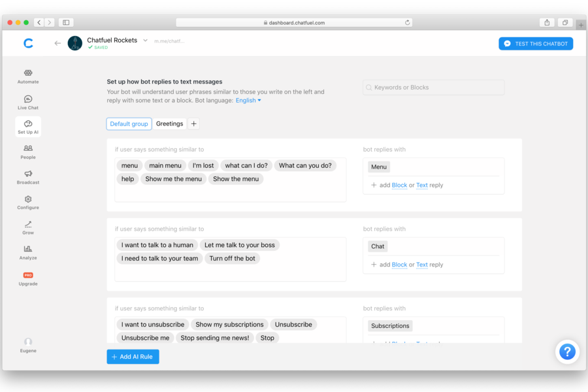
Task: Open the Broadcast panel
Action: tap(28, 177)
